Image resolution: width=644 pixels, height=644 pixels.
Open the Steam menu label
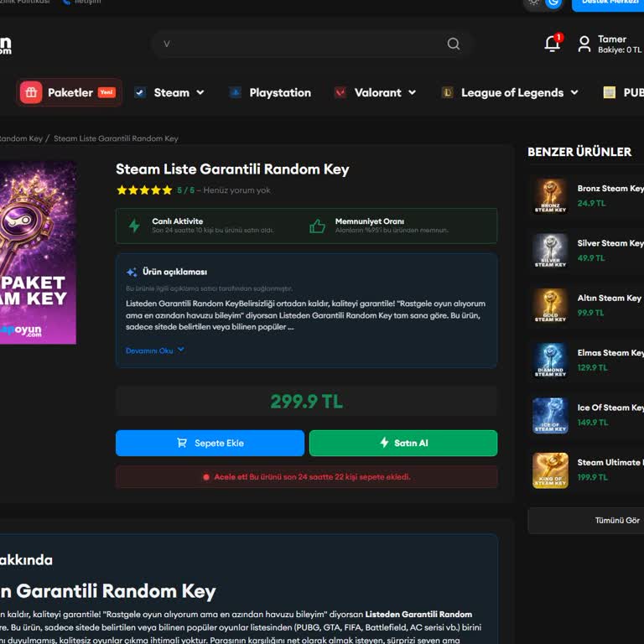tap(172, 93)
